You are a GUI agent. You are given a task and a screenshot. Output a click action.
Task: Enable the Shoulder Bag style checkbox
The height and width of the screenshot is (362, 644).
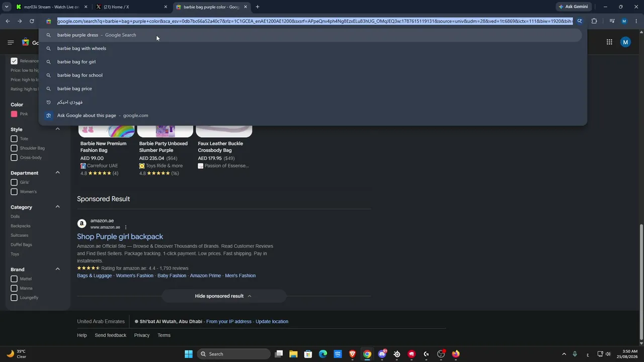pyautogui.click(x=14, y=148)
